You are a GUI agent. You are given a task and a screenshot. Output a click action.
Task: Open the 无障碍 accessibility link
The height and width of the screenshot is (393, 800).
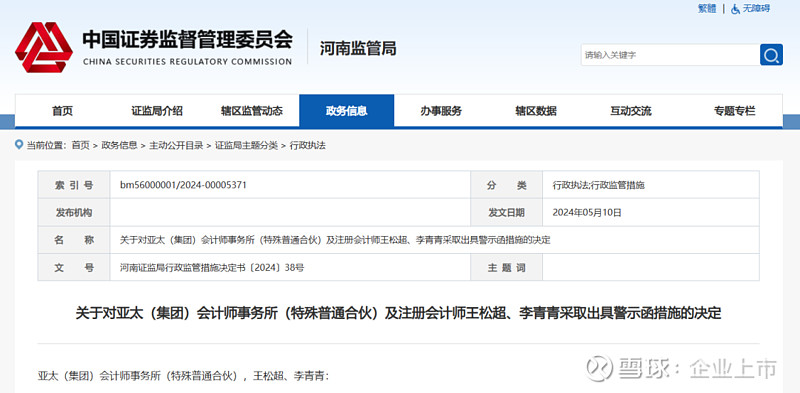click(x=756, y=9)
